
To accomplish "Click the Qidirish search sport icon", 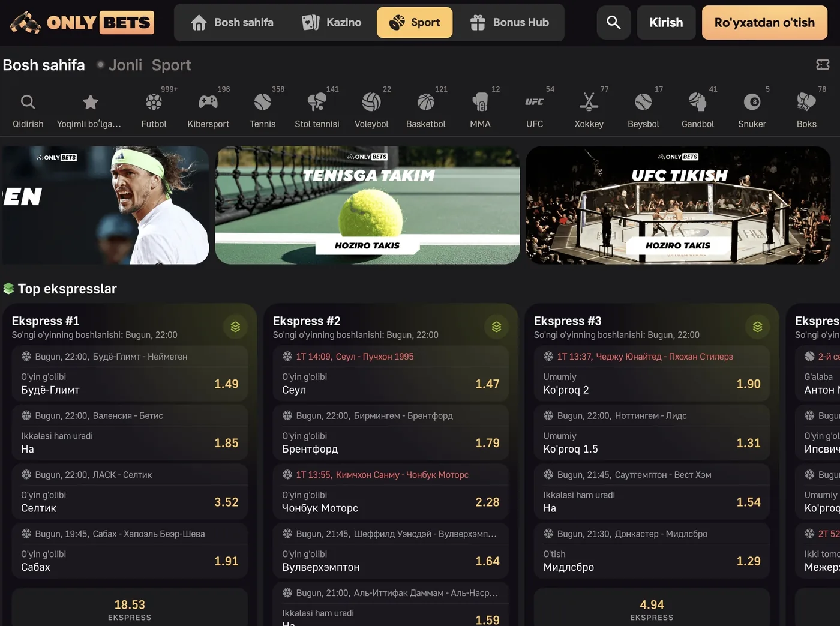I will click(28, 102).
